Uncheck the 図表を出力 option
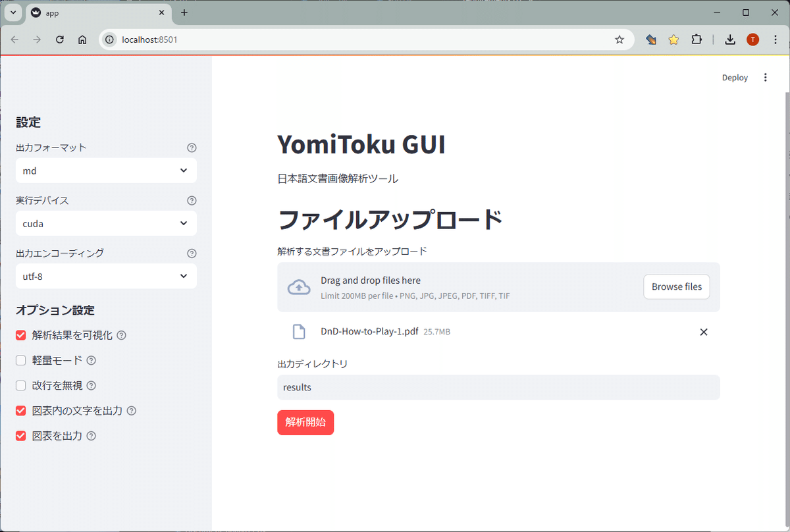 (x=20, y=435)
